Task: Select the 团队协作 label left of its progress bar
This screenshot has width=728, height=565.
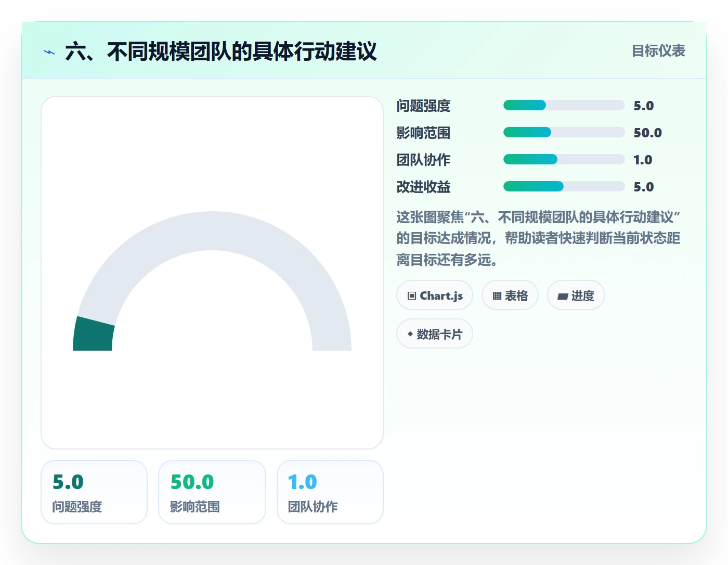Action: pyautogui.click(x=423, y=160)
